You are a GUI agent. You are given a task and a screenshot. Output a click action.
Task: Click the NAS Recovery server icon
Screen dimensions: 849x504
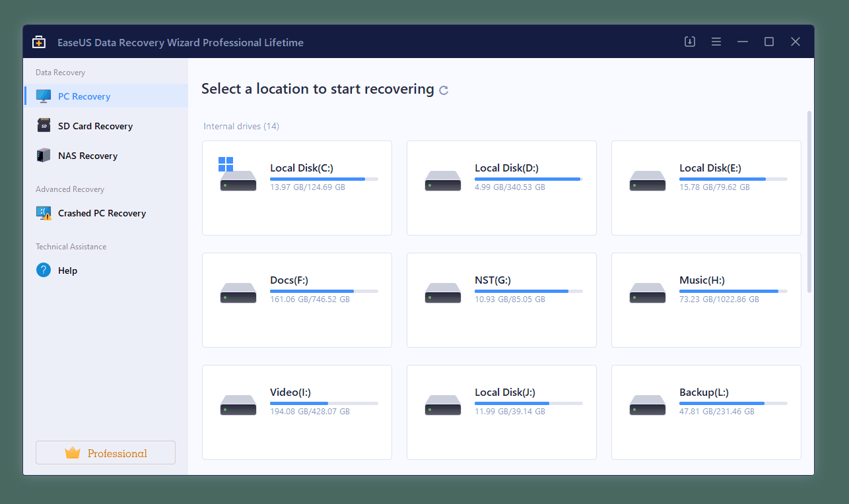click(x=44, y=156)
